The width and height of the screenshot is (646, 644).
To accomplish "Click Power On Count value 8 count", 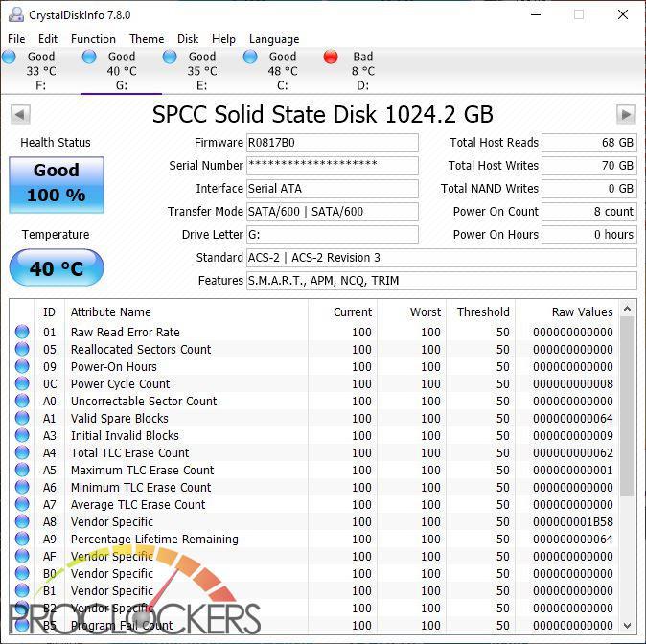I will coord(588,212).
